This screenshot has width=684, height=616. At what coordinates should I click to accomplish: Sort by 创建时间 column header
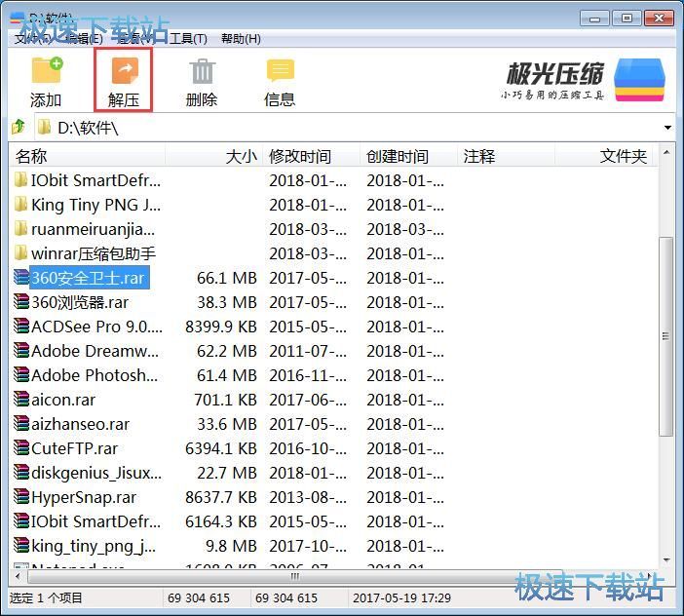[408, 156]
